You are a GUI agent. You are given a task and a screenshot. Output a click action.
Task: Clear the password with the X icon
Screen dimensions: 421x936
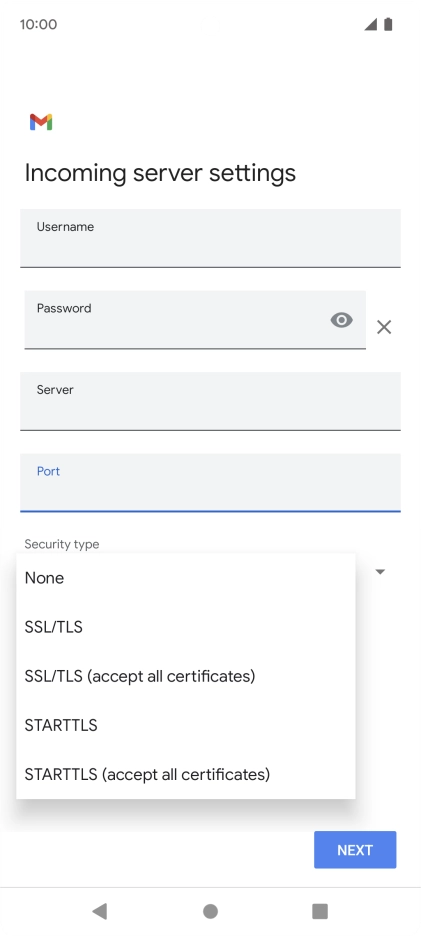coord(384,327)
